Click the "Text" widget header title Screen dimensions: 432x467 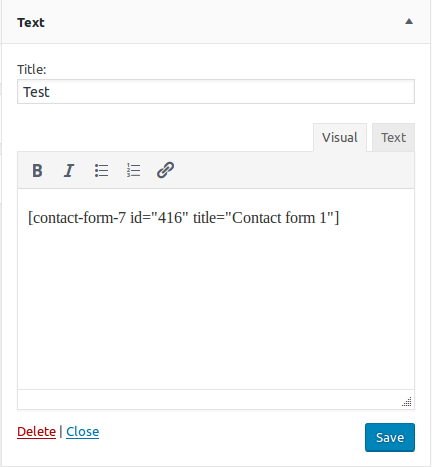point(31,23)
